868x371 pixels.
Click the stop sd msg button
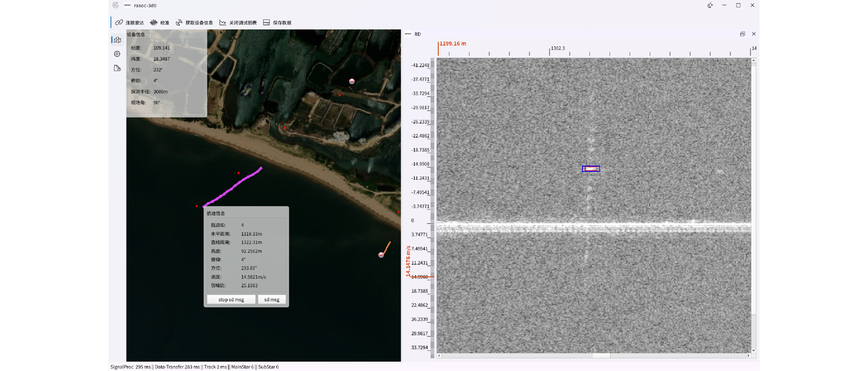(231, 299)
